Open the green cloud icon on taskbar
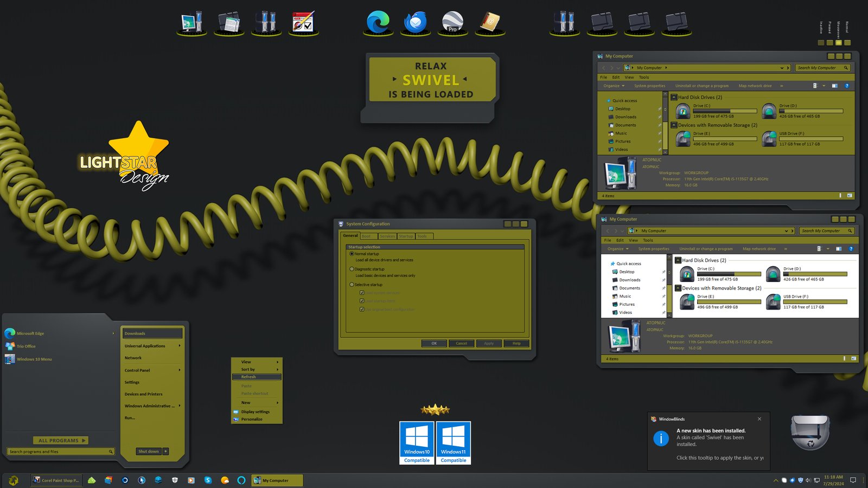Viewport: 868px width, 488px height. pos(92,480)
